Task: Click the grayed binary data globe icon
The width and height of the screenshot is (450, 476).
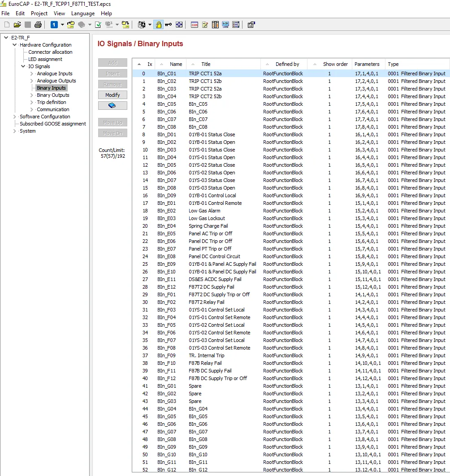Action: [109, 25]
